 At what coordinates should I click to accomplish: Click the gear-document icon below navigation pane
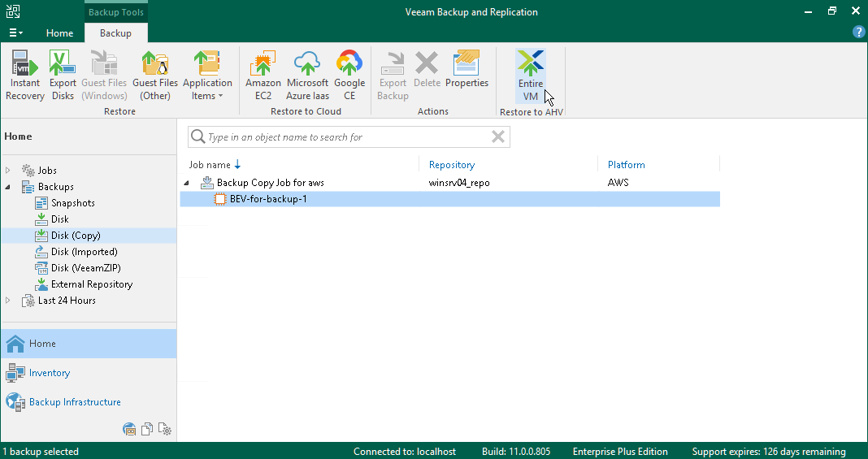[x=164, y=429]
